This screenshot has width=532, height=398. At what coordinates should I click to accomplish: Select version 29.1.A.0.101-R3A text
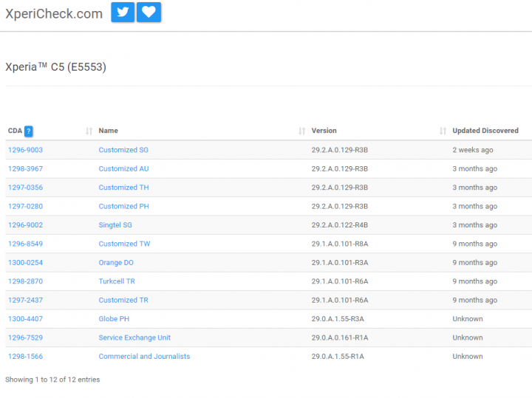pos(340,263)
